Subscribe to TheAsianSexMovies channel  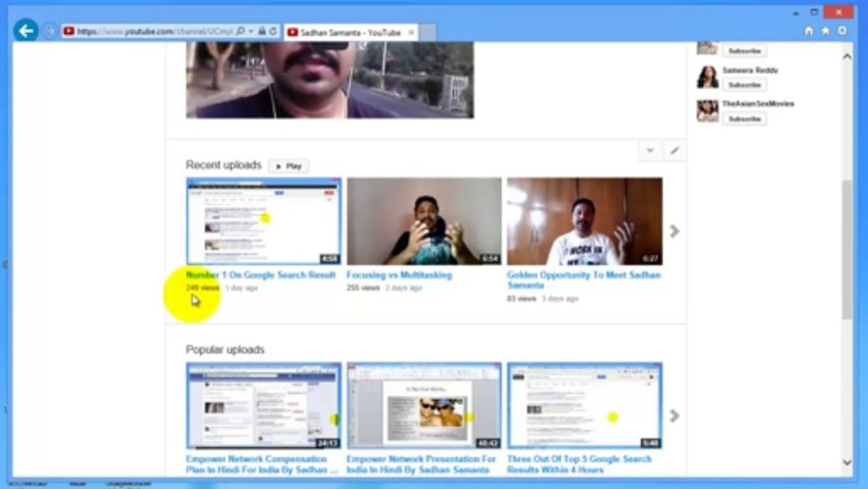click(x=744, y=119)
